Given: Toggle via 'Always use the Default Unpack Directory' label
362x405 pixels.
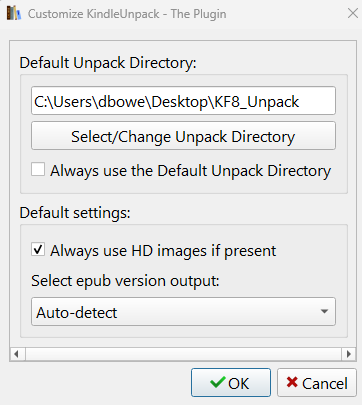Looking at the screenshot, I should [x=190, y=171].
